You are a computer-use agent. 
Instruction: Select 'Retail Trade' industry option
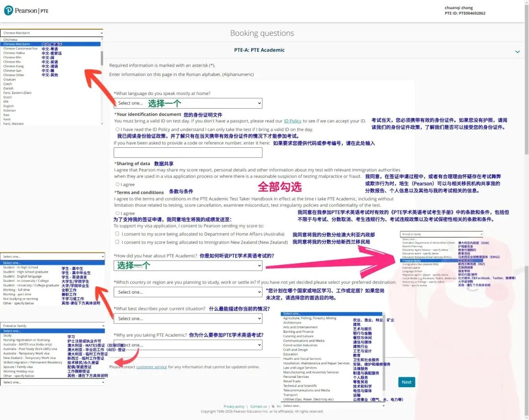tap(292, 381)
